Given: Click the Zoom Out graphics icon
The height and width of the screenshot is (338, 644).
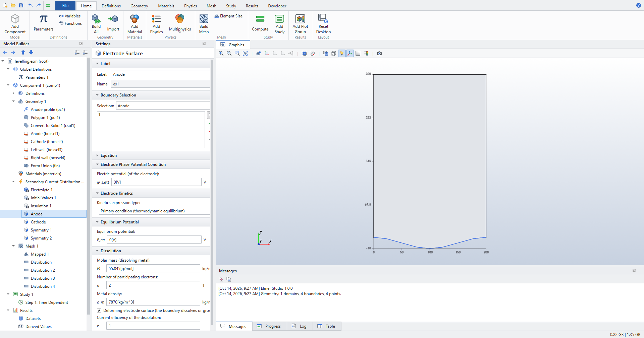Looking at the screenshot, I should (x=229, y=53).
